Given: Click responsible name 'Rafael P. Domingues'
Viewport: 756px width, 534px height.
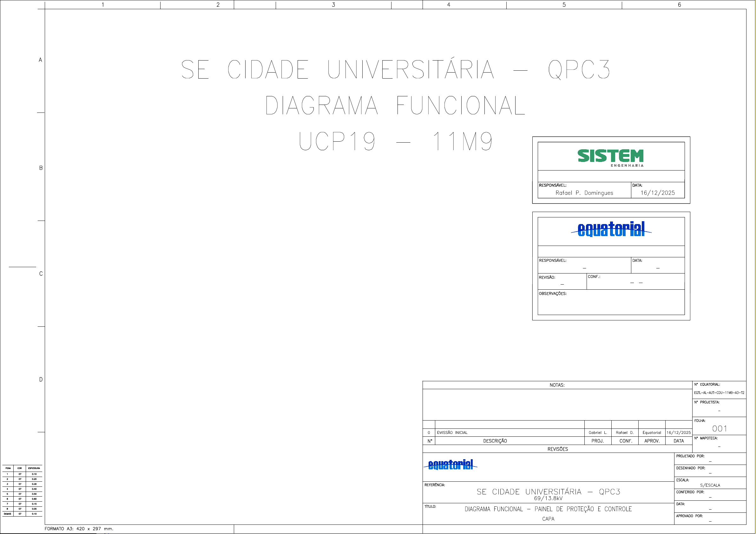Looking at the screenshot, I should (584, 193).
